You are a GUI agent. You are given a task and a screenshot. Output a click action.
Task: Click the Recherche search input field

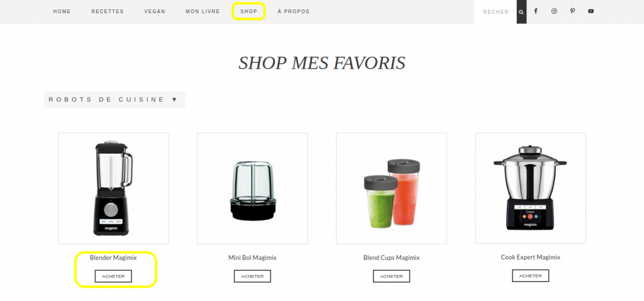[x=496, y=12]
